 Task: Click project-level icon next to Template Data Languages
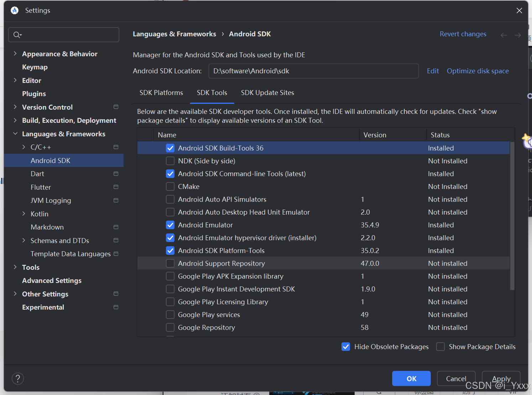pos(116,254)
